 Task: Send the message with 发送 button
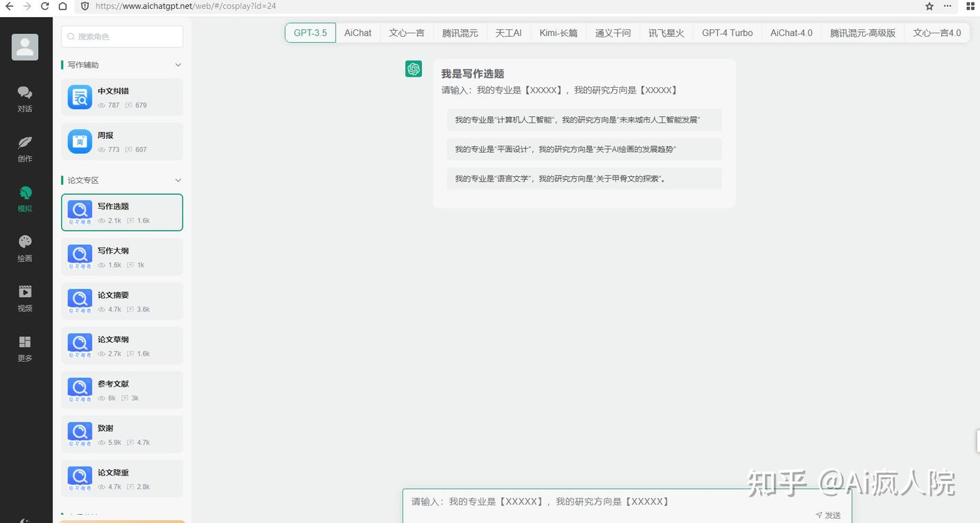(828, 516)
